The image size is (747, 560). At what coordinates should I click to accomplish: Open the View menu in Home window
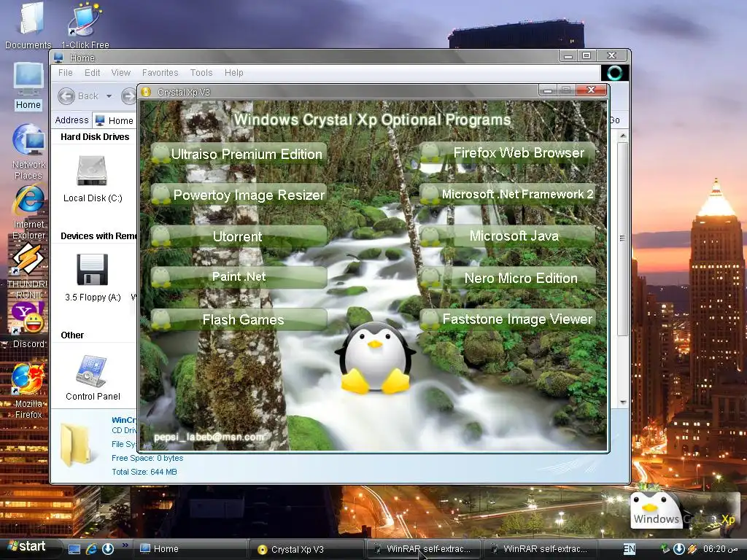pos(120,73)
